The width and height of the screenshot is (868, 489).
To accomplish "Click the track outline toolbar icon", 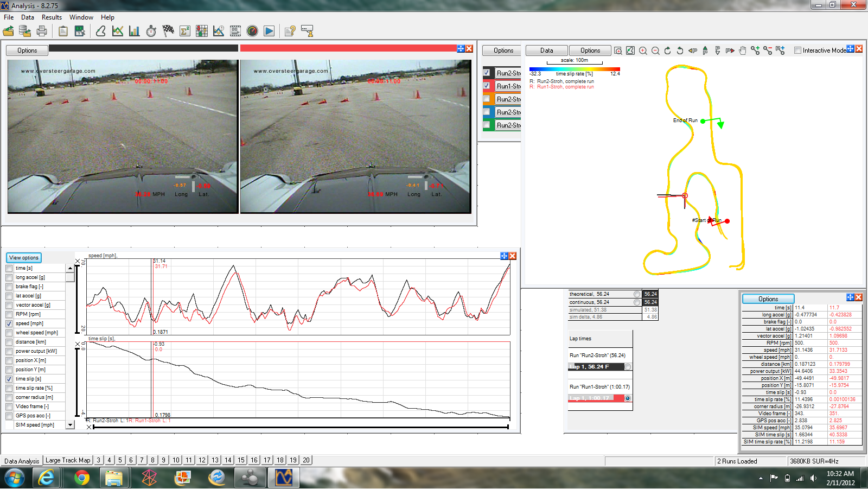I will click(101, 31).
